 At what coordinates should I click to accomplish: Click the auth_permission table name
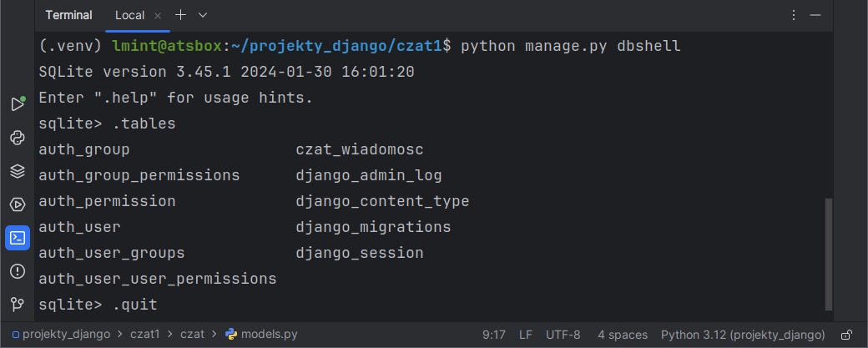tap(107, 201)
